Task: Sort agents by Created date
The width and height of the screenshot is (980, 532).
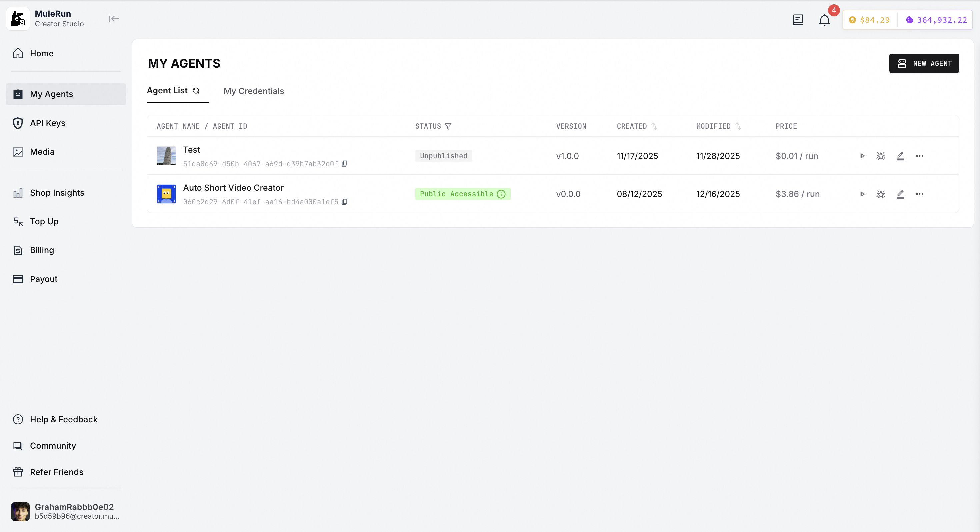Action: pos(654,126)
